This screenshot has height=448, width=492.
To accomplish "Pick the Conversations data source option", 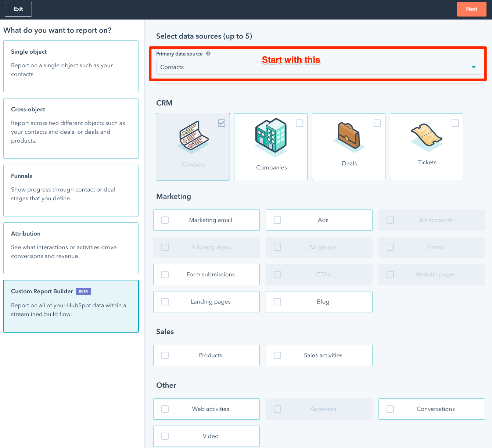I will (x=431, y=409).
